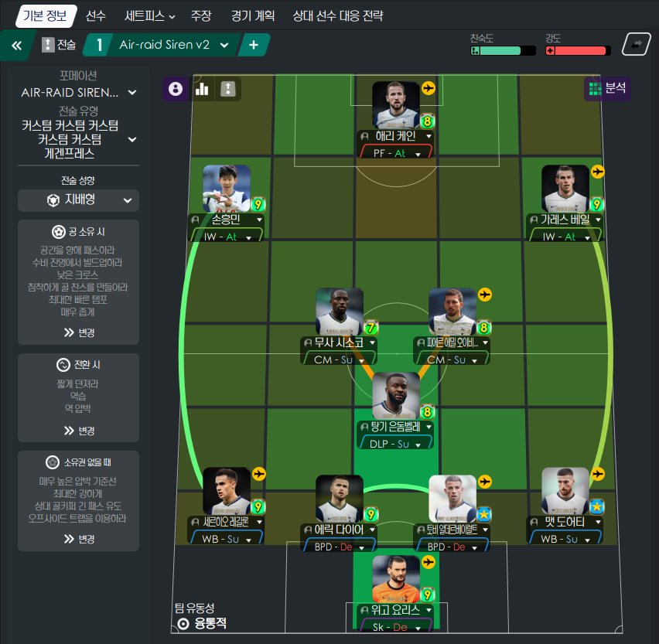Click the airplane icon on 위고 요리스
Viewport: 659px width, 644px height.
point(429,562)
